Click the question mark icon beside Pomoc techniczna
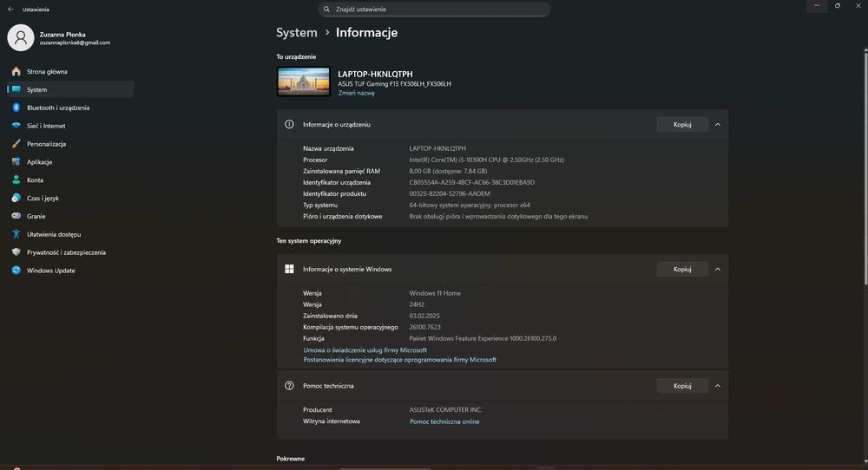 pos(289,385)
